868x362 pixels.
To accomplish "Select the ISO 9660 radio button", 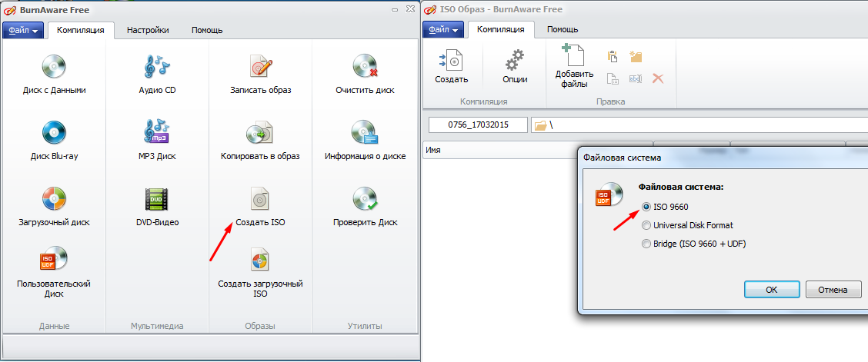I will coord(646,207).
